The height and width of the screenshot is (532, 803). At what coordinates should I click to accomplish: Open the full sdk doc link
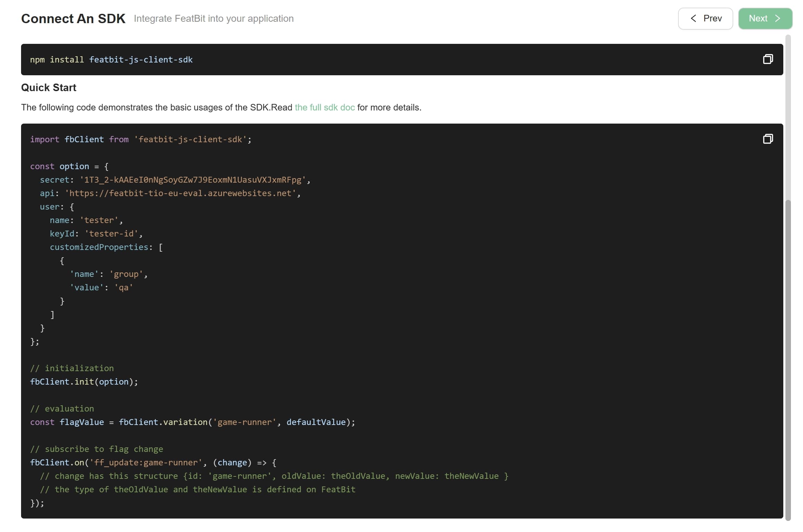pos(325,107)
